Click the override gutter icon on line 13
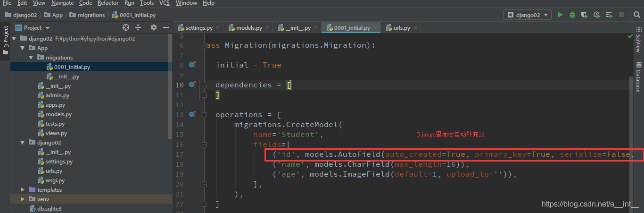This screenshot has width=644, height=213. coord(192,114)
